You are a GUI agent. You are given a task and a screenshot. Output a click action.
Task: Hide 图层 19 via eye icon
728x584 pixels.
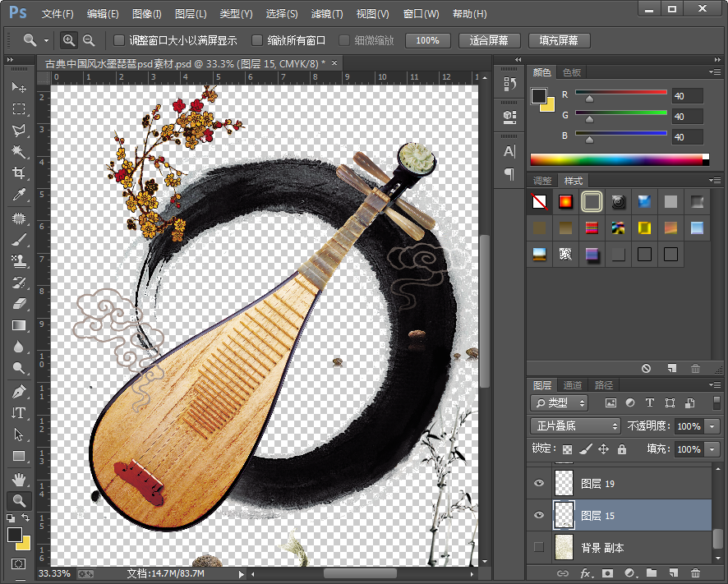pos(539,484)
